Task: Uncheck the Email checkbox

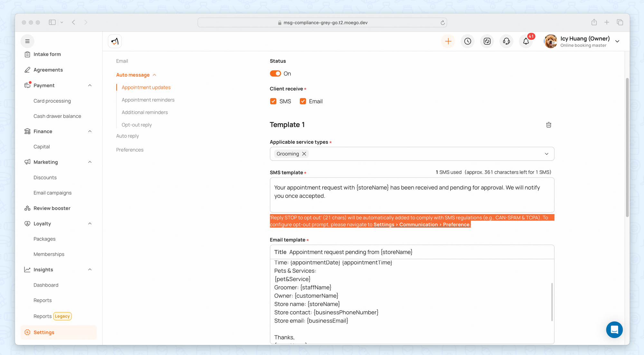Action: (x=303, y=101)
